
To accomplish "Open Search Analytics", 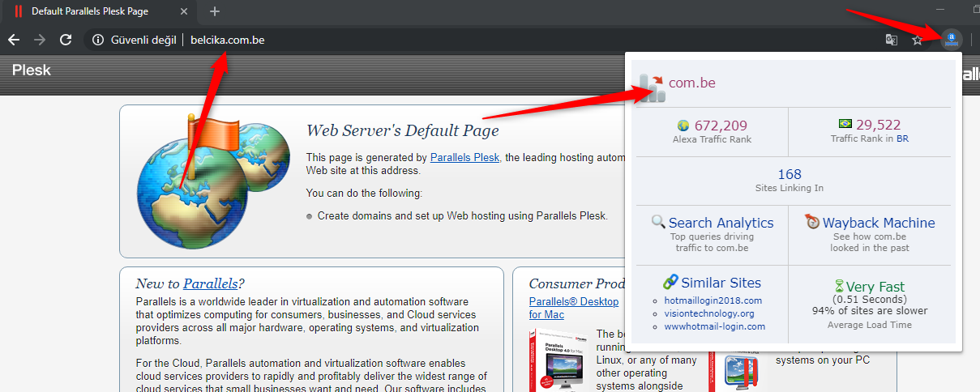I will tap(721, 223).
